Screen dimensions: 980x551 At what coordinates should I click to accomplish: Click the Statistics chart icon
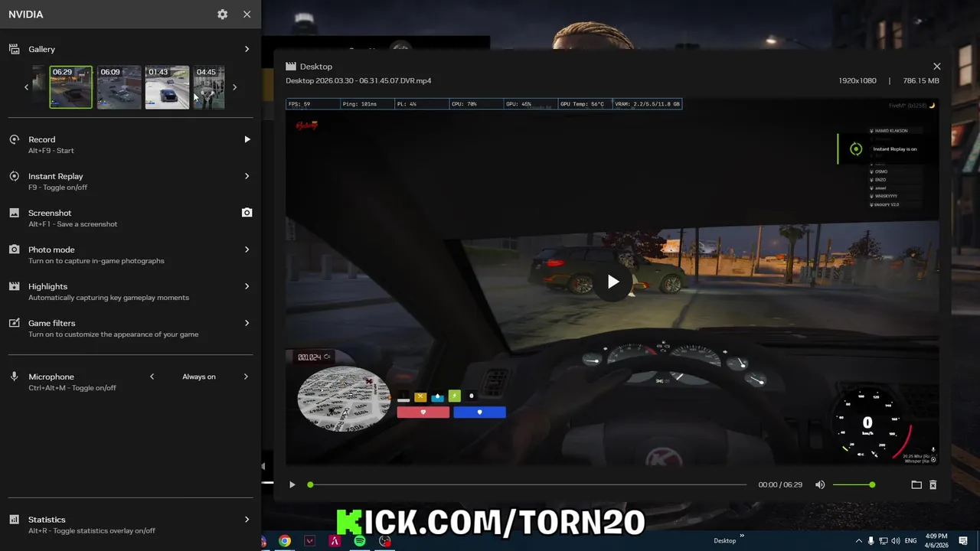point(14,520)
